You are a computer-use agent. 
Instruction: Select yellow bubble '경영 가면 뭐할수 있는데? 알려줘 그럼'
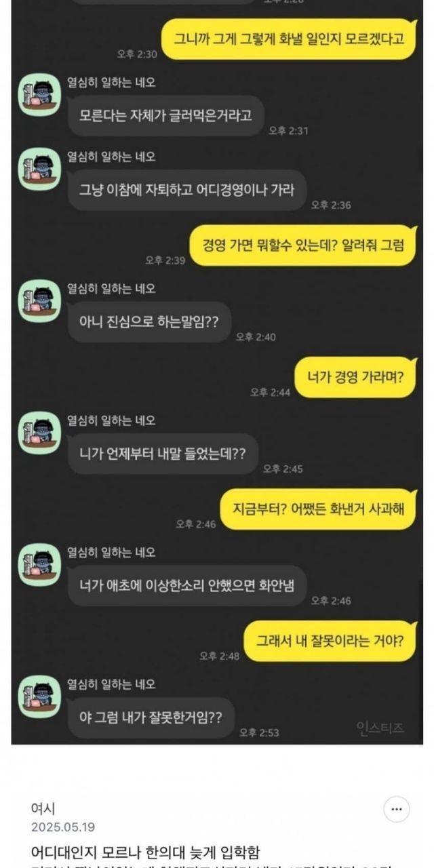click(303, 245)
